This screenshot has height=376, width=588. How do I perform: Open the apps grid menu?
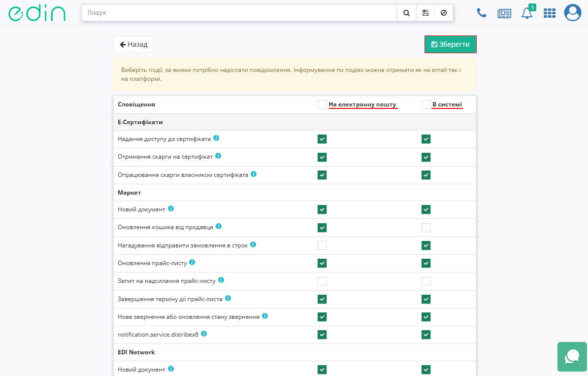[549, 13]
